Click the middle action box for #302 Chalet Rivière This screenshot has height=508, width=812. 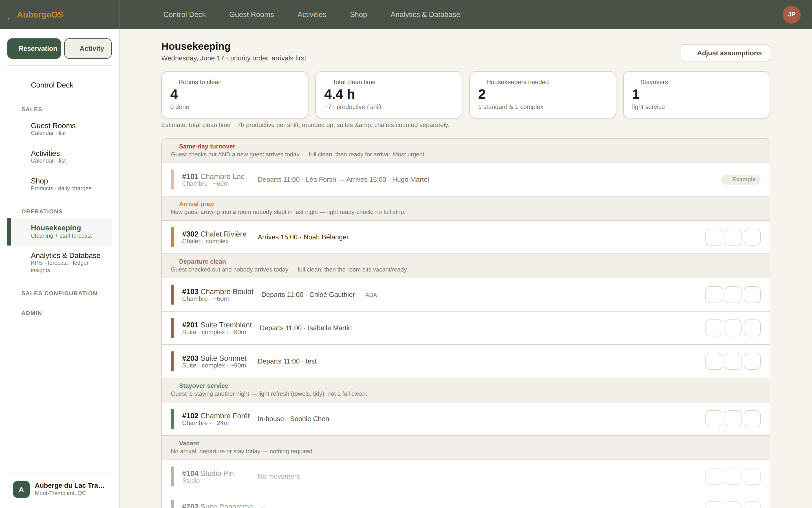tap(733, 237)
